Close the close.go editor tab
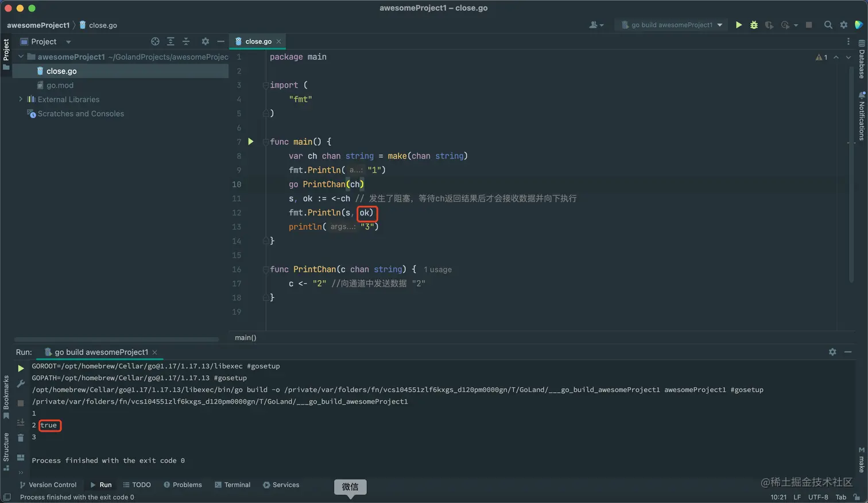This screenshot has width=868, height=503. [279, 41]
